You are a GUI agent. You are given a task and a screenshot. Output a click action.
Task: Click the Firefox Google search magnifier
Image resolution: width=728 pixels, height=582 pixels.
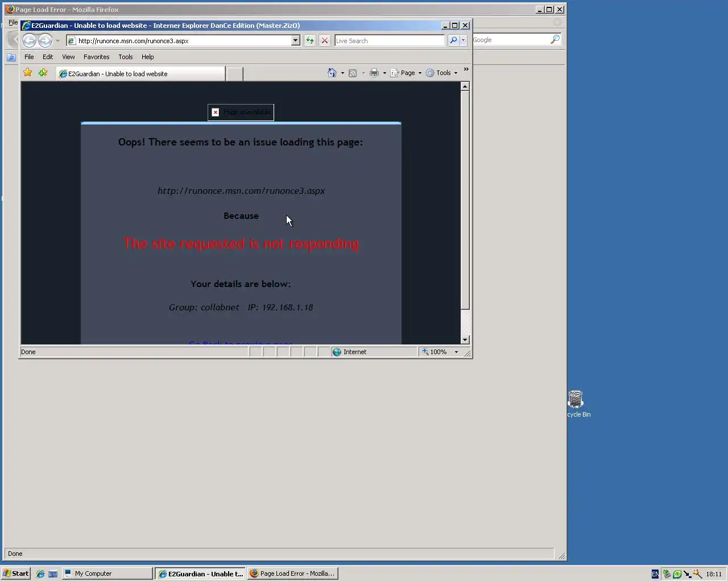pos(555,39)
